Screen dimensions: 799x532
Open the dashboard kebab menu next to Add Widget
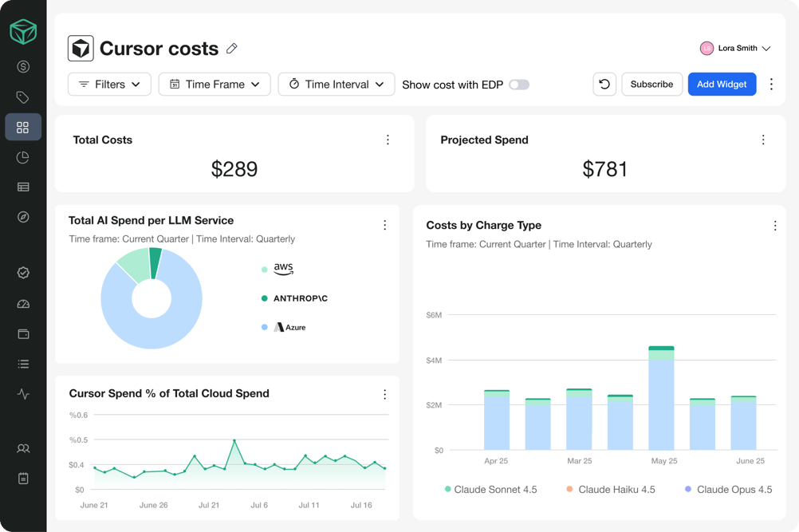[x=771, y=84]
